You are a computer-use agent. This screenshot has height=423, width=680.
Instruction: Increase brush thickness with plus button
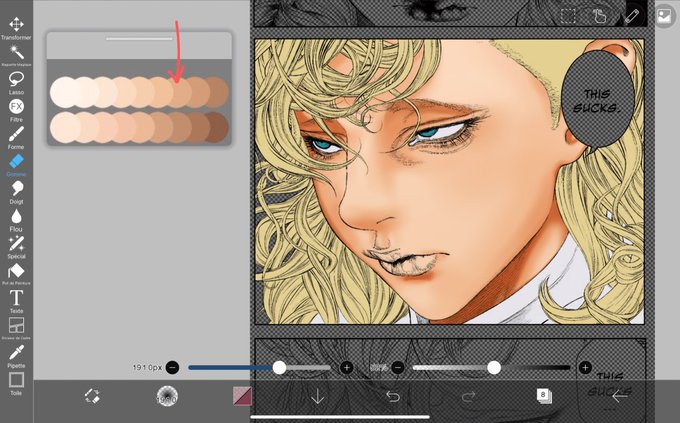[x=347, y=367]
